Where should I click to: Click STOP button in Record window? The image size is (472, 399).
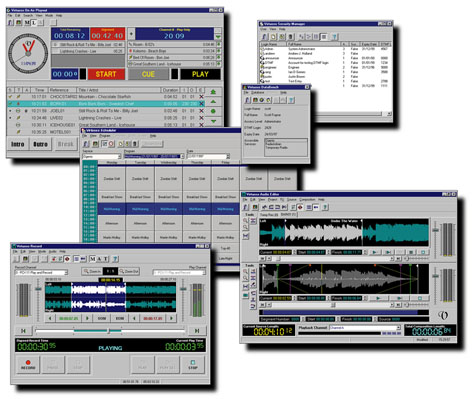click(x=193, y=364)
